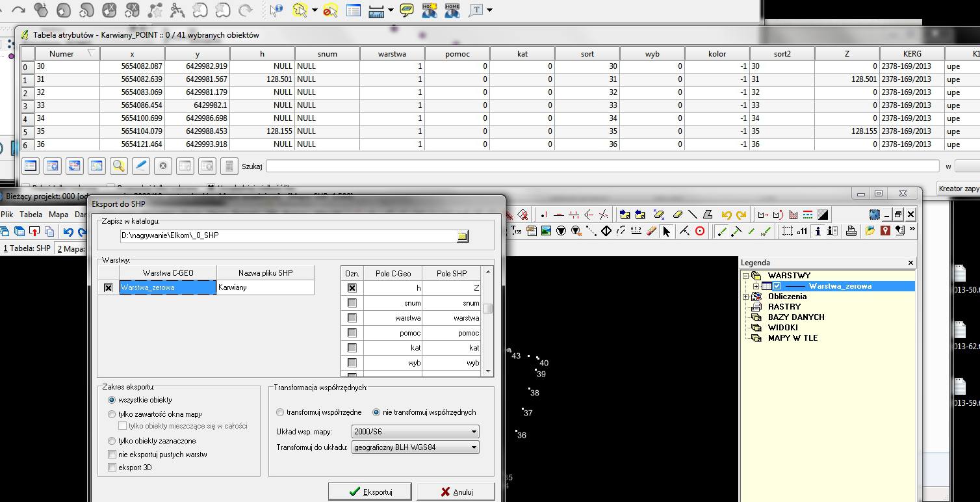
Task: Click the yellow undo arrow icon
Action: (x=726, y=214)
